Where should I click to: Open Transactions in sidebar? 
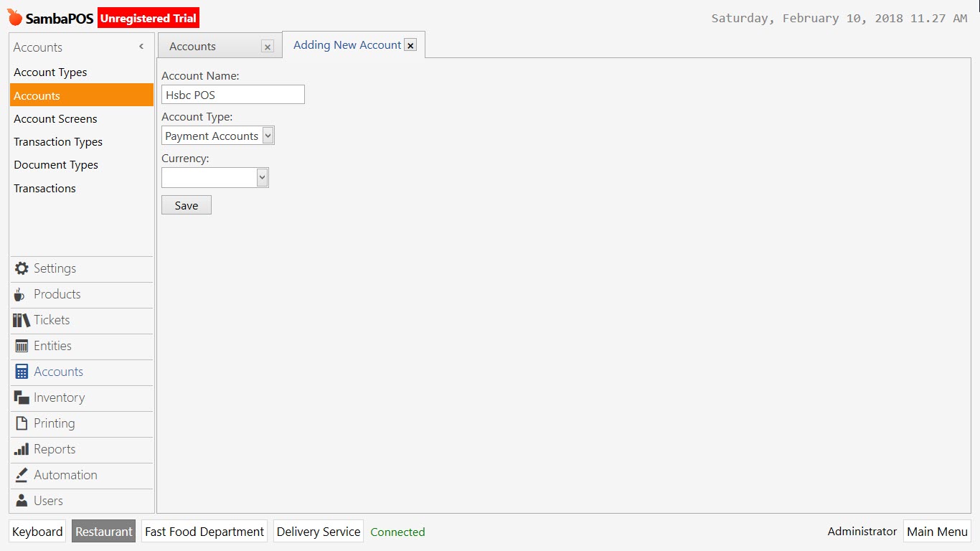click(x=82, y=189)
